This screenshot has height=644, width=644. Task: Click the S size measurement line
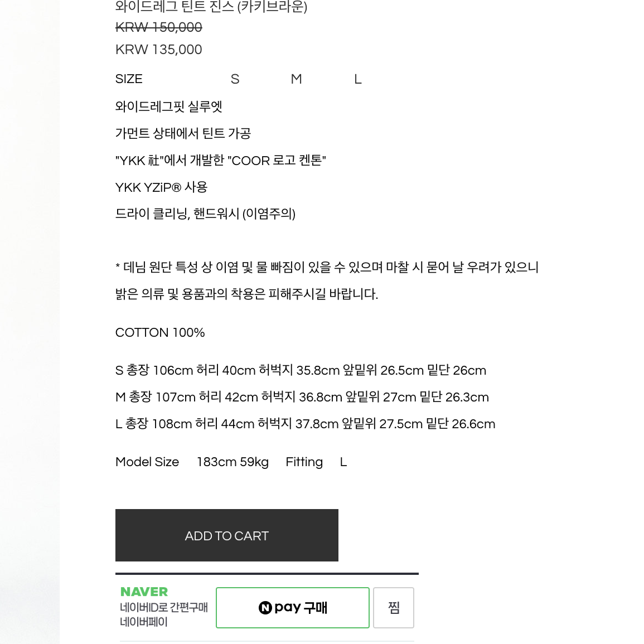click(301, 370)
